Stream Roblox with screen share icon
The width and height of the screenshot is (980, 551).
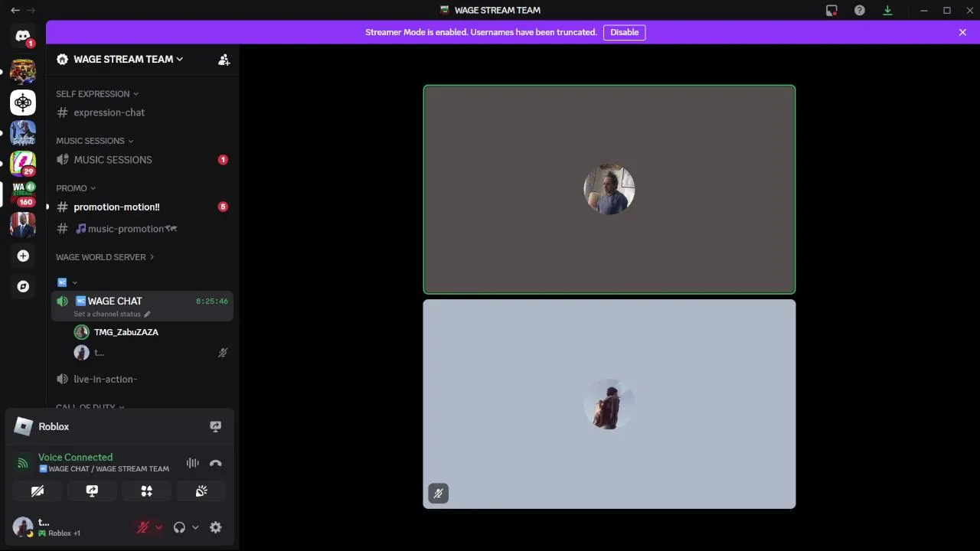215,426
